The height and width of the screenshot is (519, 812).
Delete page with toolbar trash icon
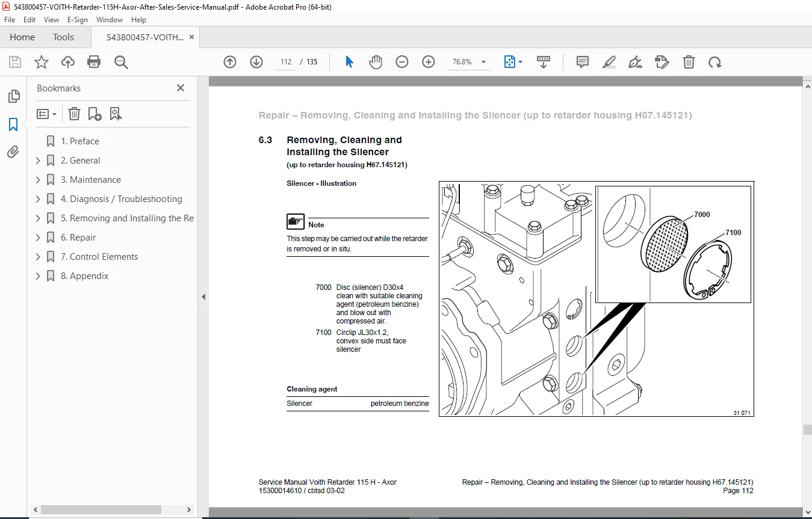(689, 62)
